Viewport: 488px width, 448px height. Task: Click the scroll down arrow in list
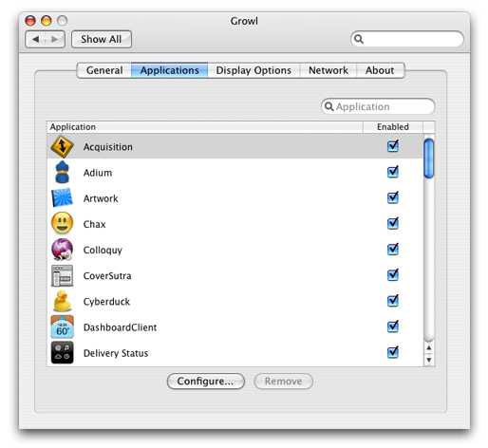(429, 360)
